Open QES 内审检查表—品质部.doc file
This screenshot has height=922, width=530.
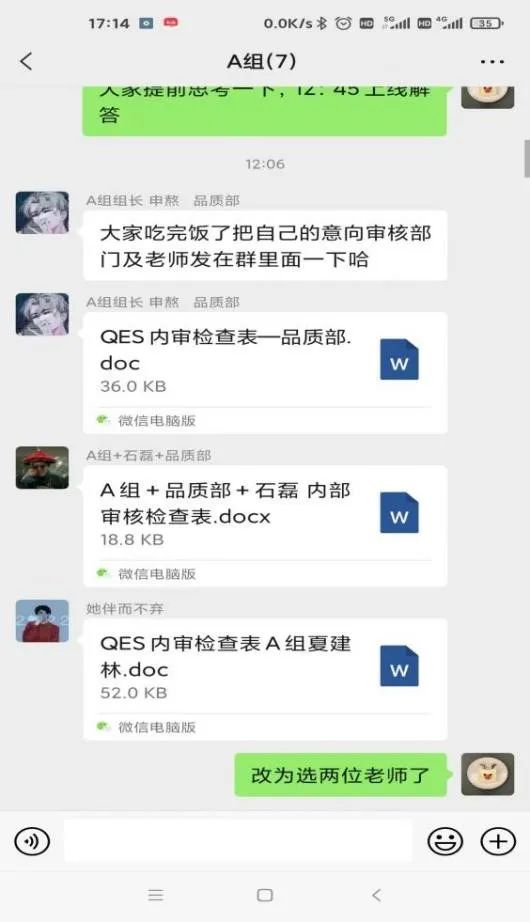pos(265,373)
